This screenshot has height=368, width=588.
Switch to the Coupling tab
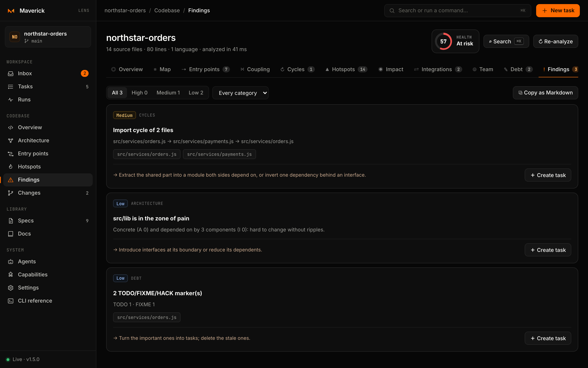pyautogui.click(x=255, y=69)
